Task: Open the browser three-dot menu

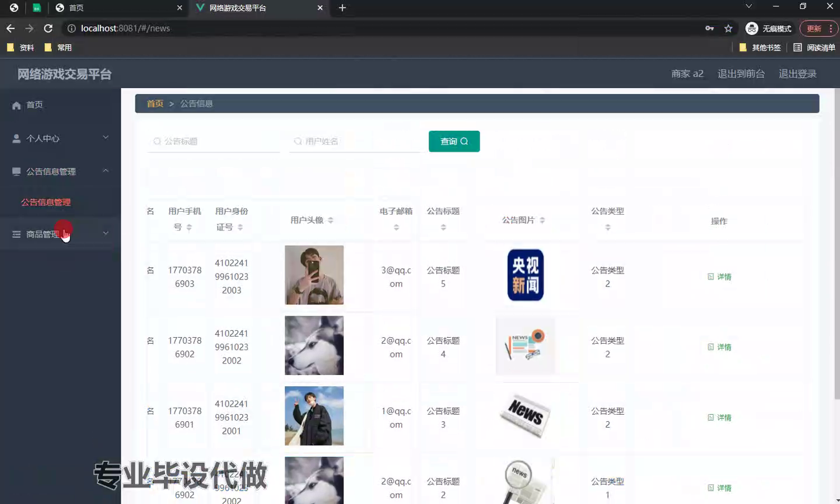Action: 831,28
